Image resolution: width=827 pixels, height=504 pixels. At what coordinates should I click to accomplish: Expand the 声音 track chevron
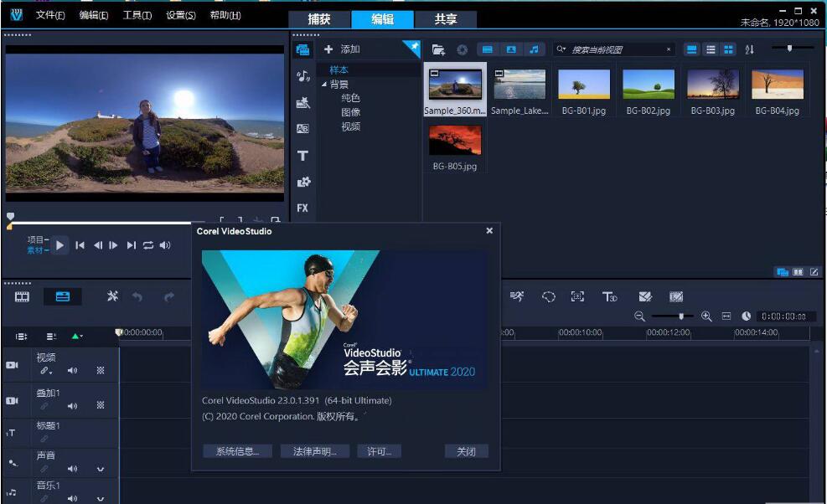(101, 469)
